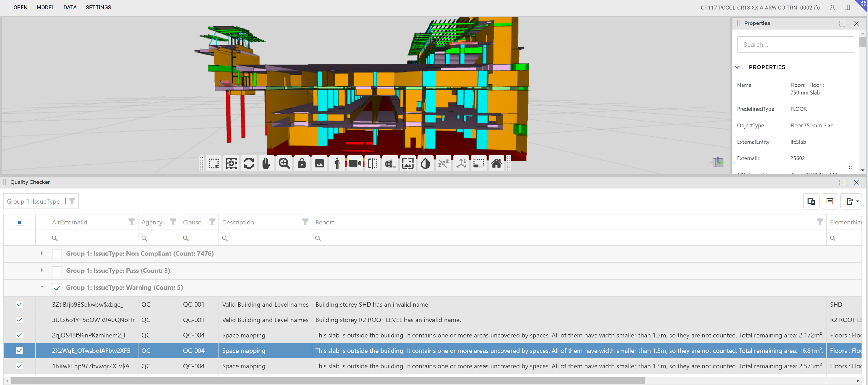Sort by the Report column header
The height and width of the screenshot is (385, 868).
[324, 222]
